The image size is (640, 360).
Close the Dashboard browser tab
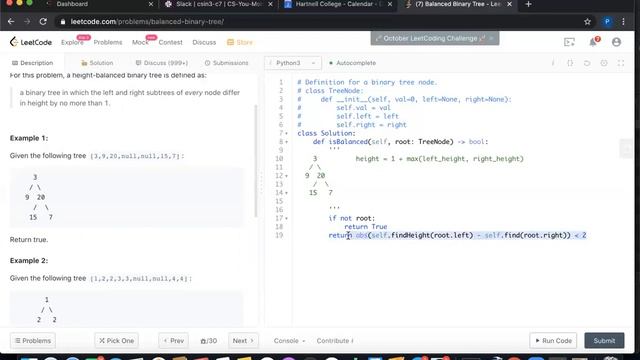click(x=151, y=4)
